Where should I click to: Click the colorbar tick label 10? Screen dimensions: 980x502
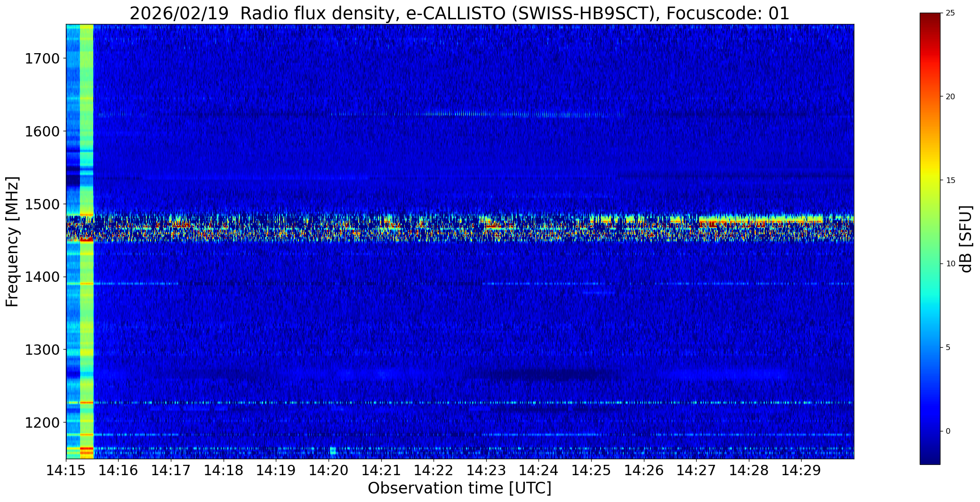click(x=950, y=264)
